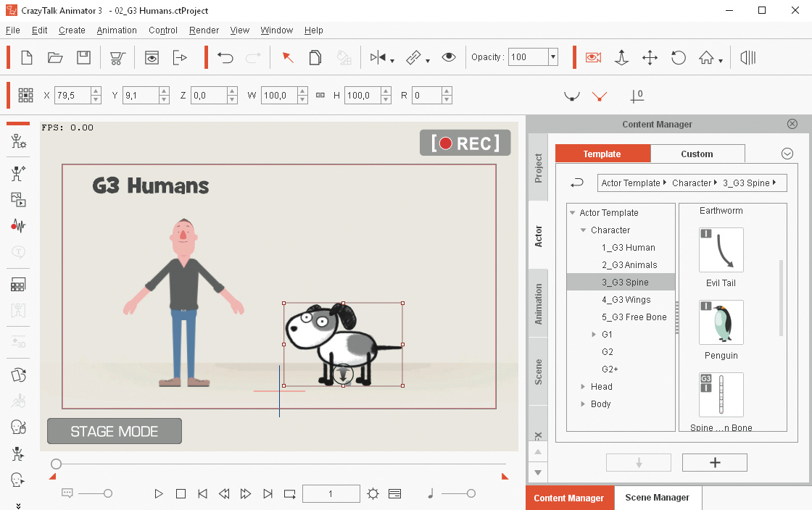The height and width of the screenshot is (510, 812).
Task: Click the STAGE MODE button
Action: (115, 432)
